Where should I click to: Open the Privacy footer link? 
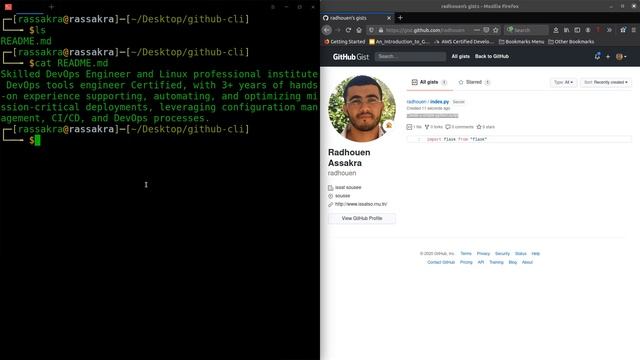pos(483,254)
